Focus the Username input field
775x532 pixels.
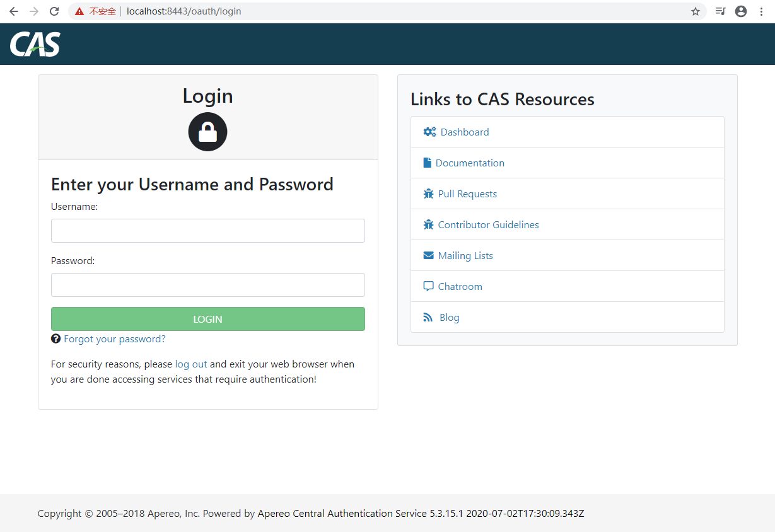[208, 231]
